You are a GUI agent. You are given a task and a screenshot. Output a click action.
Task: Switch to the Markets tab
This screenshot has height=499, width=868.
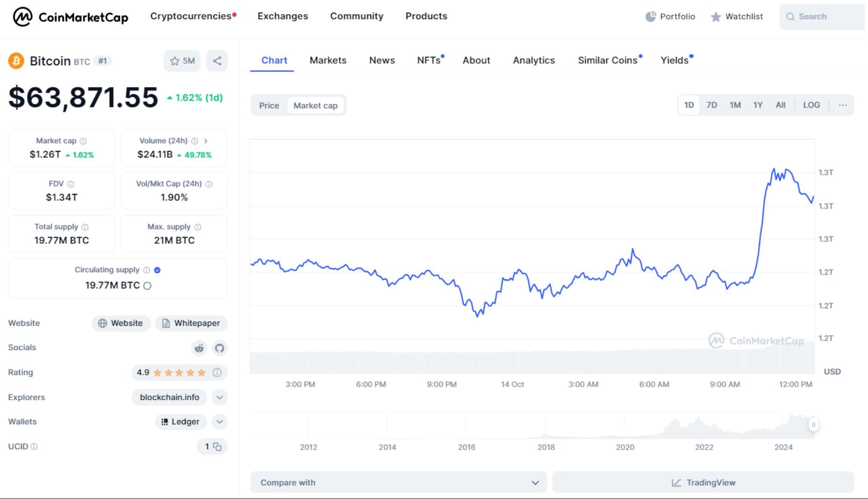pyautogui.click(x=328, y=60)
